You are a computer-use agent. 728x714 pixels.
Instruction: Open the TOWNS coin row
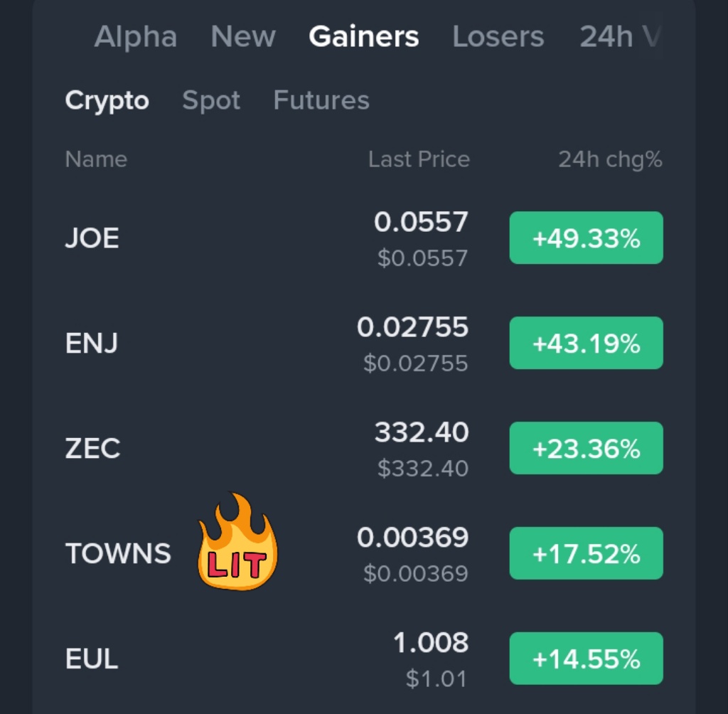pos(118,553)
